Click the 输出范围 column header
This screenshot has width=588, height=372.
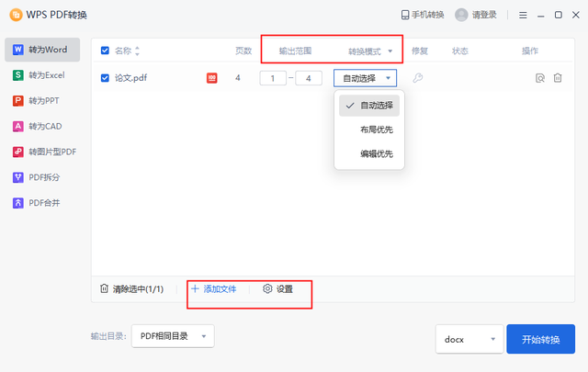coord(295,51)
